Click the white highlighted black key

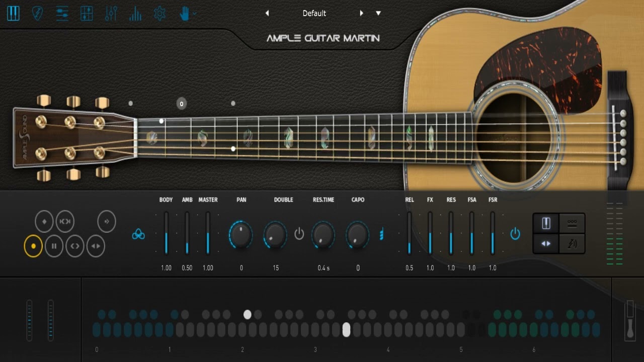247,315
